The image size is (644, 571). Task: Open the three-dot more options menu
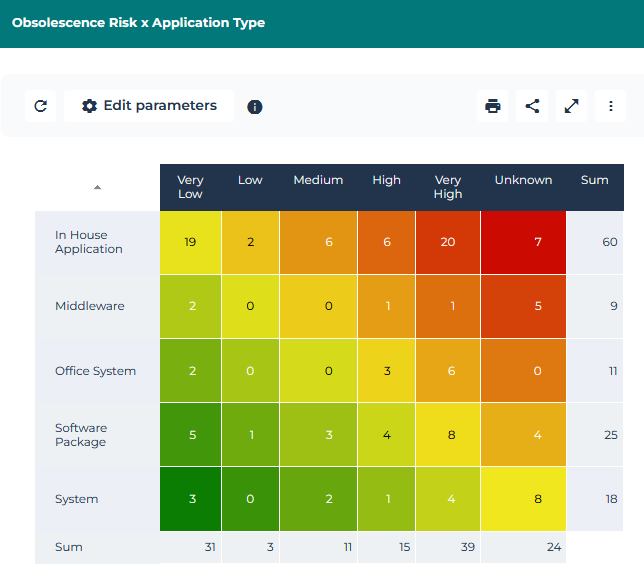tap(610, 106)
